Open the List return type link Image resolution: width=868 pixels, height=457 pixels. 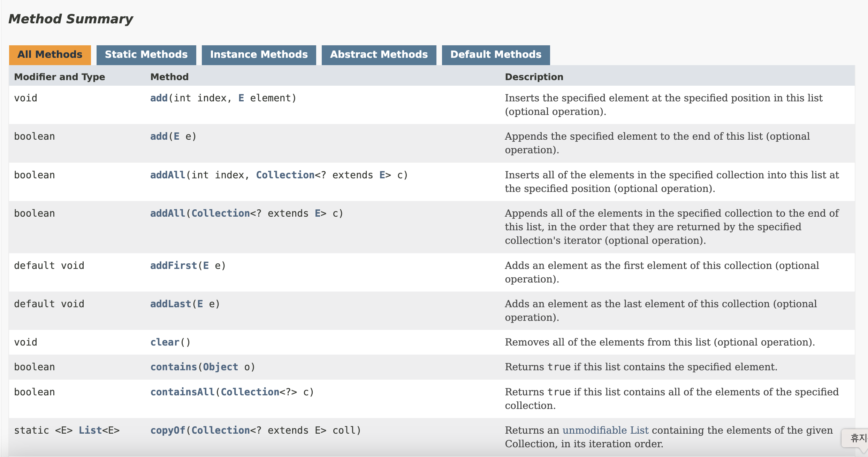point(90,430)
